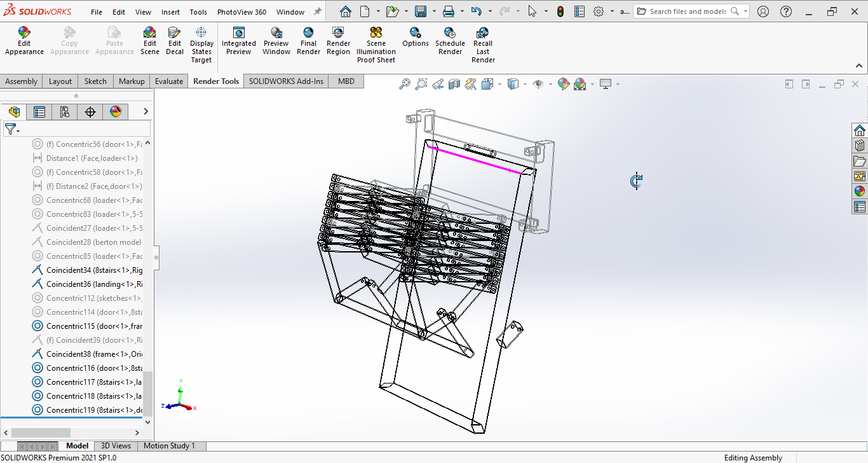Open the FeatureManager design tree tab
The width and height of the screenshot is (868, 463).
(14, 112)
